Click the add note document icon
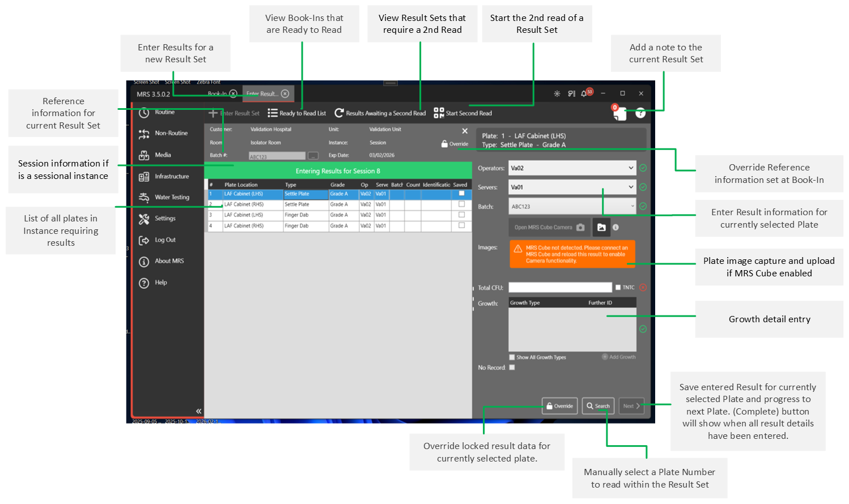The image size is (849, 504). (619, 113)
